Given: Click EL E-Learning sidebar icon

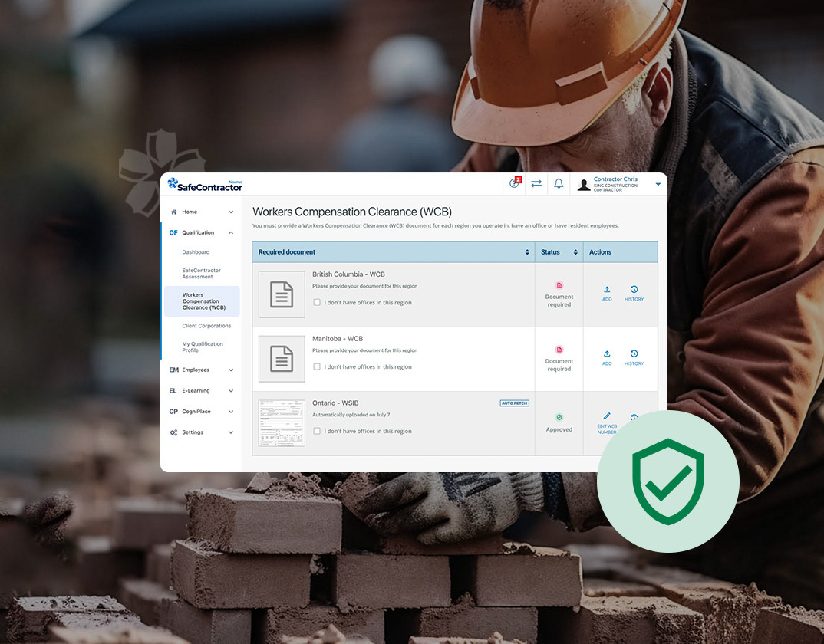Looking at the screenshot, I should point(173,391).
